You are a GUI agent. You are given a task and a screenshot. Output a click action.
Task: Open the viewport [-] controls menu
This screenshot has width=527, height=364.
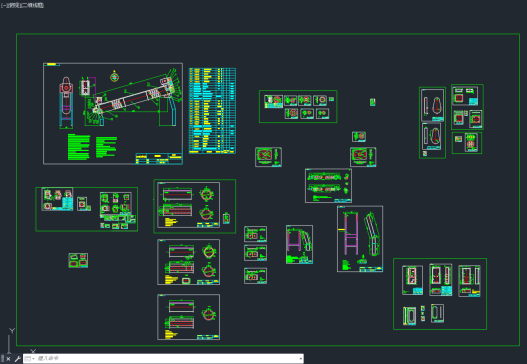click(4, 5)
